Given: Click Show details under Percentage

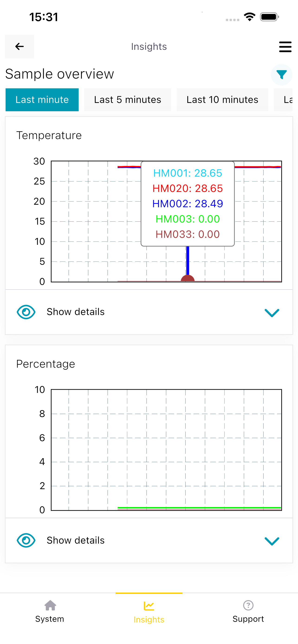Looking at the screenshot, I should 76,541.
